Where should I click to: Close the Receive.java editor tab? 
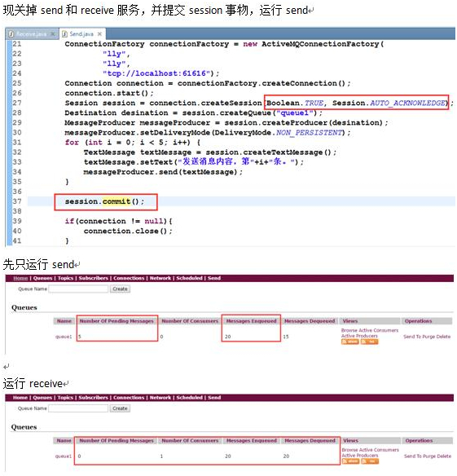(53, 34)
